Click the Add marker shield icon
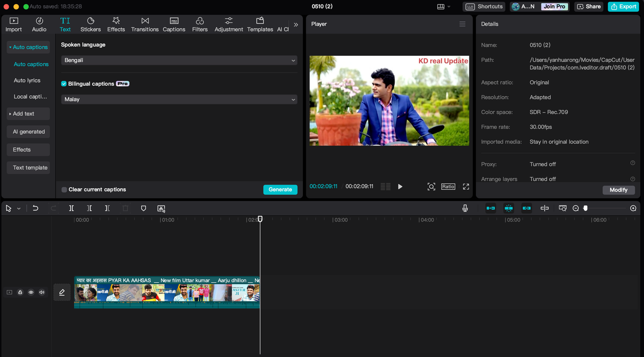The height and width of the screenshot is (357, 644). coord(143,208)
